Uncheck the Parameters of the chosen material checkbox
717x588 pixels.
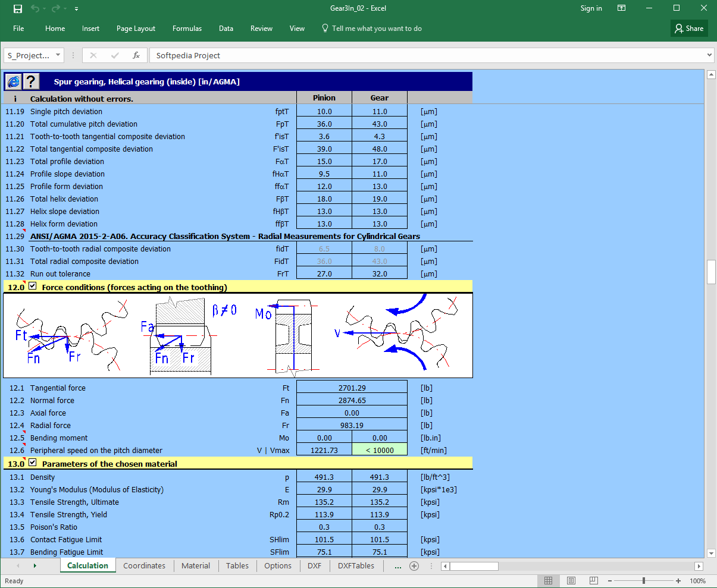tap(32, 463)
